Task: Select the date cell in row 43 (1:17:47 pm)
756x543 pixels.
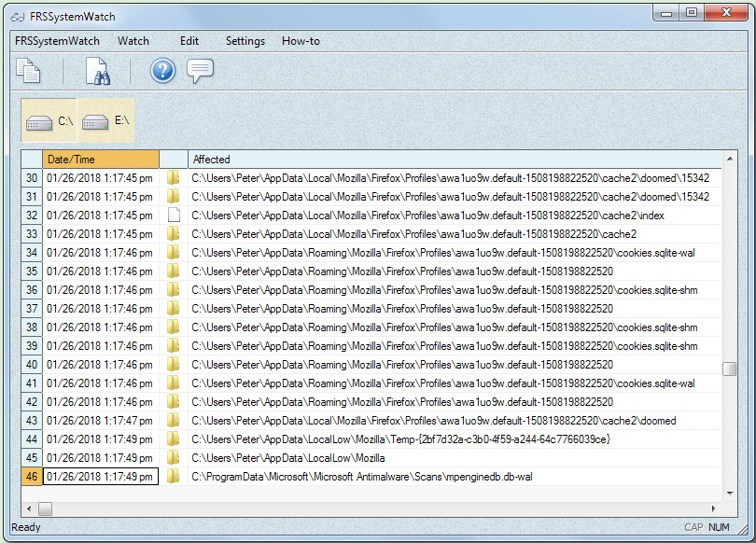Action: (101, 421)
